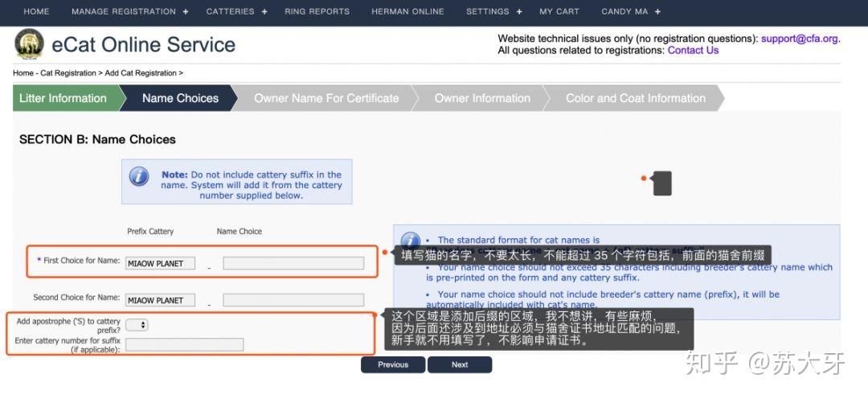Screen dimensions: 868x399
Task: Go to Herman Online menu item
Action: tap(408, 11)
